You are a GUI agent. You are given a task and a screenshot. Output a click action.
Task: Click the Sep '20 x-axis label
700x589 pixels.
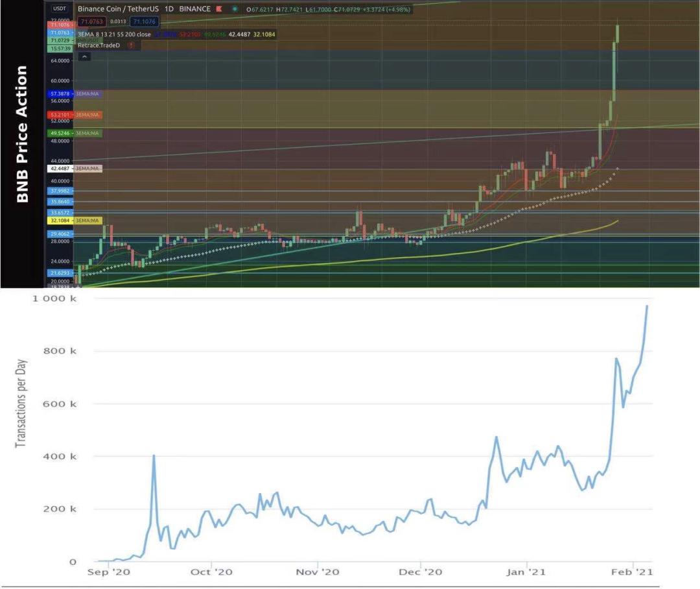tap(108, 572)
